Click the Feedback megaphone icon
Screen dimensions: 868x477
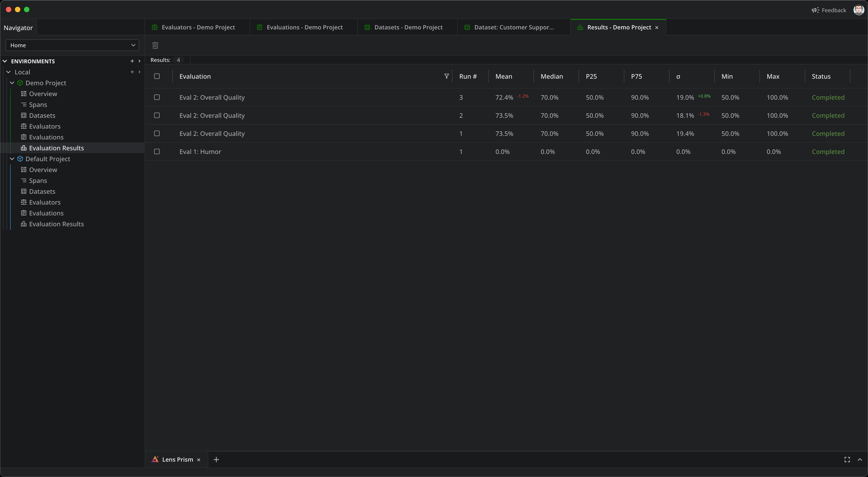click(x=815, y=10)
